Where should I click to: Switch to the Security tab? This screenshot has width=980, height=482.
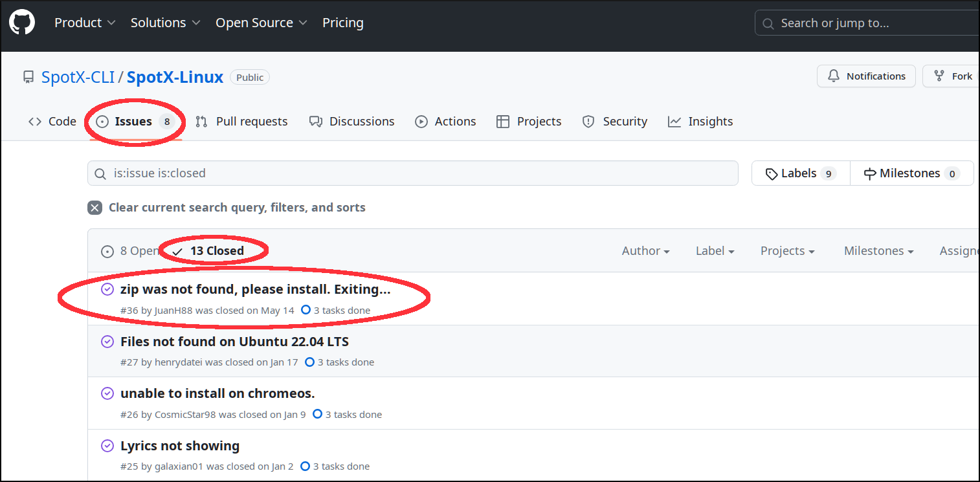615,122
